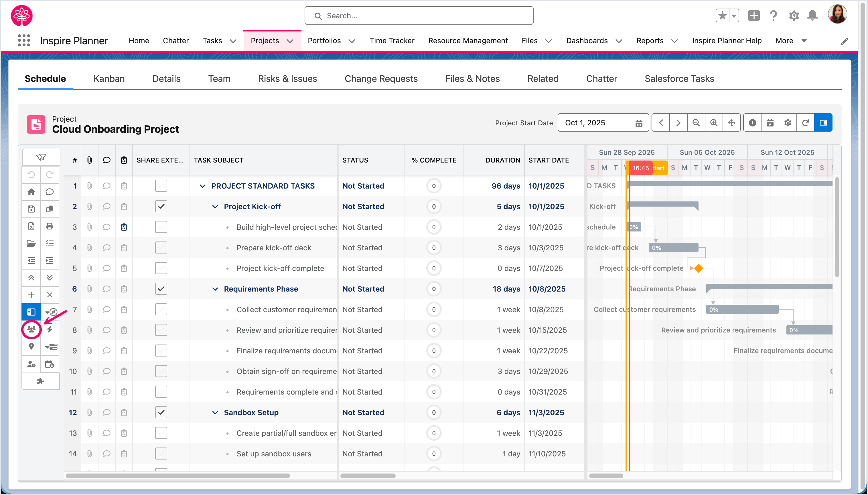This screenshot has width=868, height=495.
Task: Click the team members icon in left toolbar
Action: click(31, 329)
